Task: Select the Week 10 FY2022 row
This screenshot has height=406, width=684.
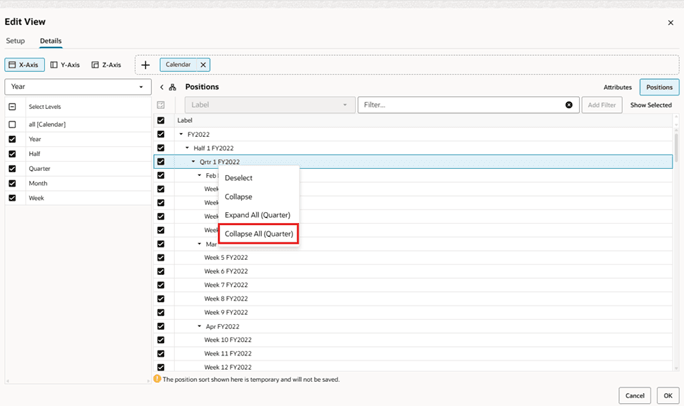Action: pos(413,340)
